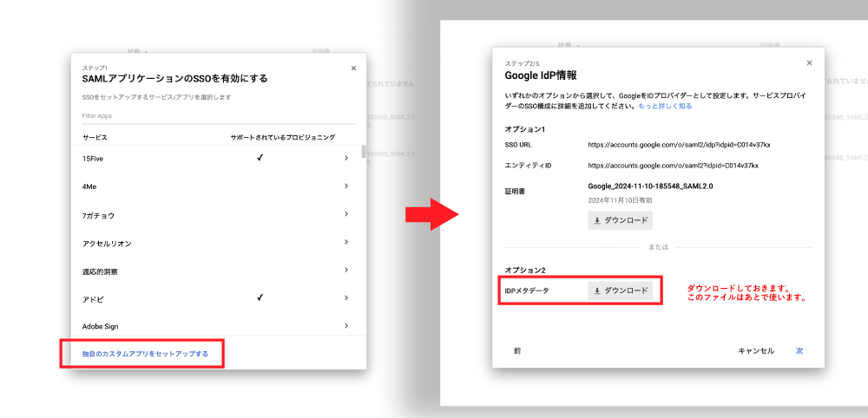This screenshot has width=868, height=418.
Task: Click the サービス column header
Action: tap(95, 137)
